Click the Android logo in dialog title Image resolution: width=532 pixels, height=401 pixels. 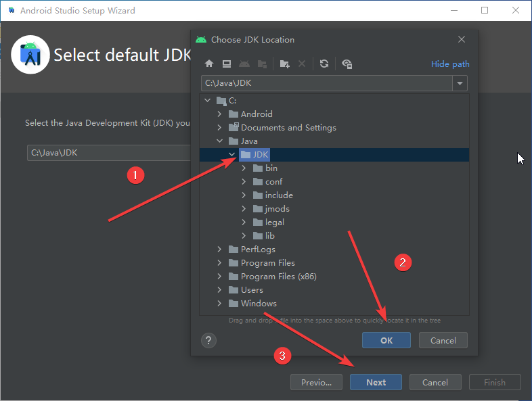click(201, 40)
